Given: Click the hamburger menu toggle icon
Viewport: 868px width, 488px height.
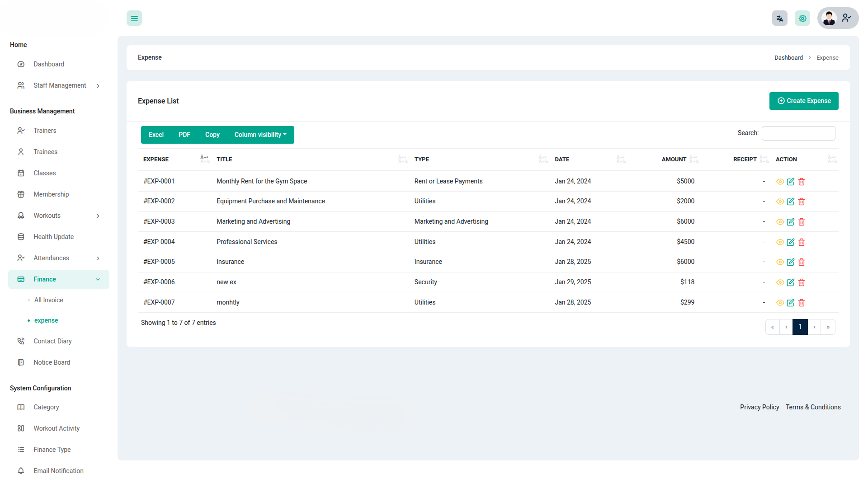Looking at the screenshot, I should pyautogui.click(x=134, y=19).
